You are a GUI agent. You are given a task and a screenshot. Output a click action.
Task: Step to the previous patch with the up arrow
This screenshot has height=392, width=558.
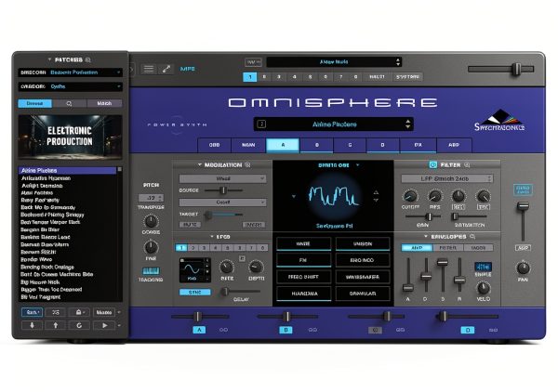coord(56,325)
